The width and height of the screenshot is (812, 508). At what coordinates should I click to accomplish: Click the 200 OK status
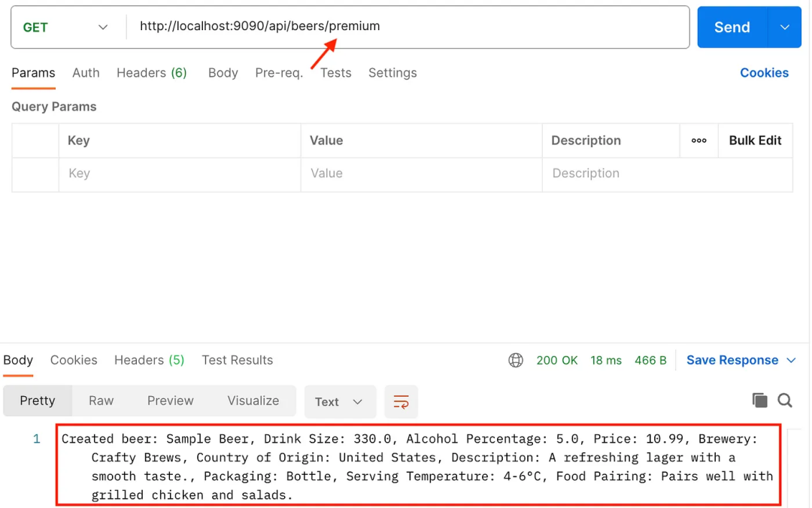point(556,361)
